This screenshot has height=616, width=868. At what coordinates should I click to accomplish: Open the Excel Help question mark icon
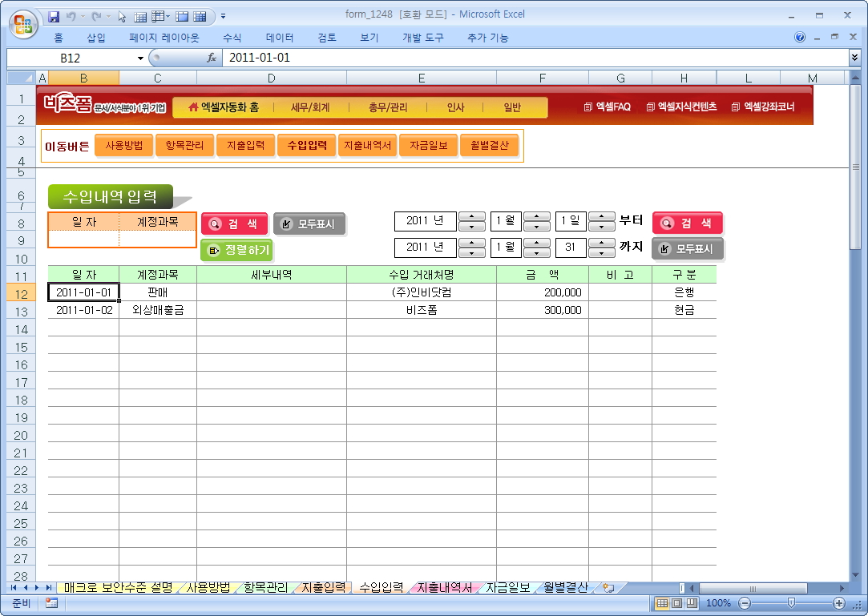point(800,38)
